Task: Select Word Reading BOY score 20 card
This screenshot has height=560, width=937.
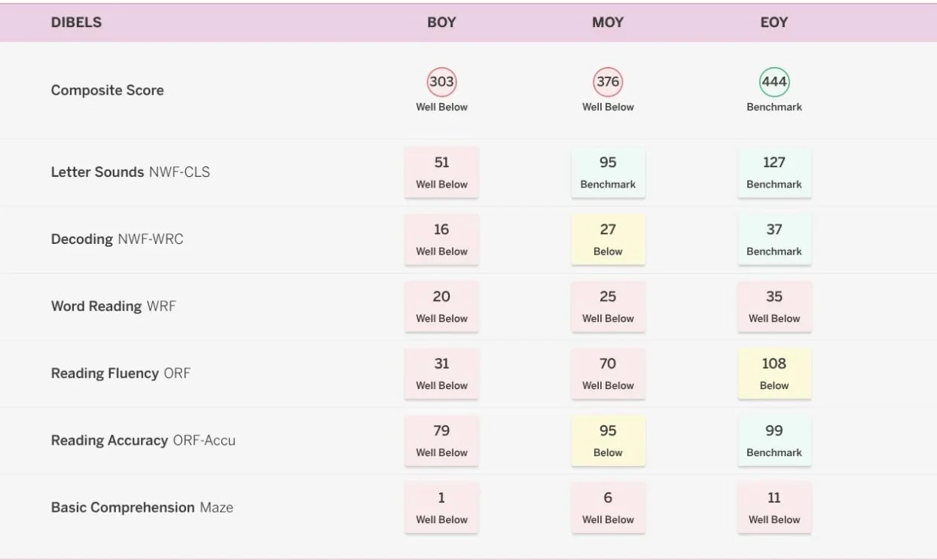Action: [441, 306]
